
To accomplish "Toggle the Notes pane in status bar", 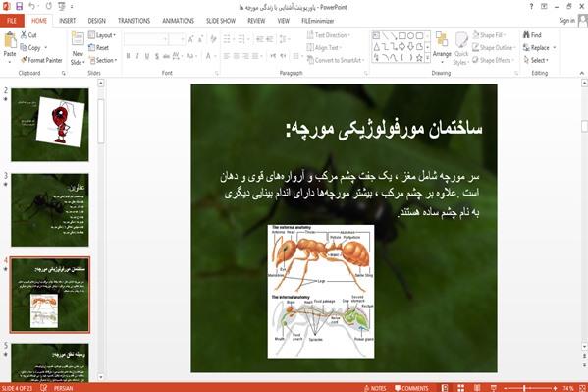I will pos(375,388).
